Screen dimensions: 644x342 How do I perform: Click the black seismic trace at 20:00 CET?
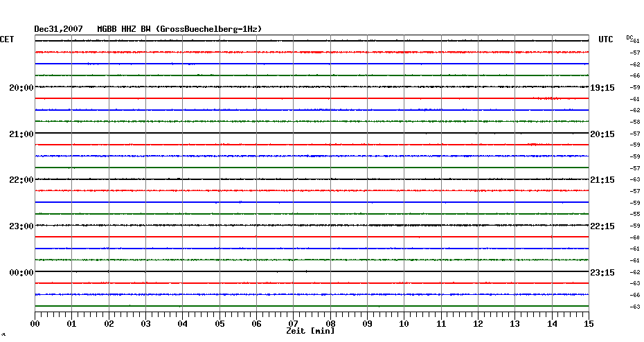click(x=312, y=87)
